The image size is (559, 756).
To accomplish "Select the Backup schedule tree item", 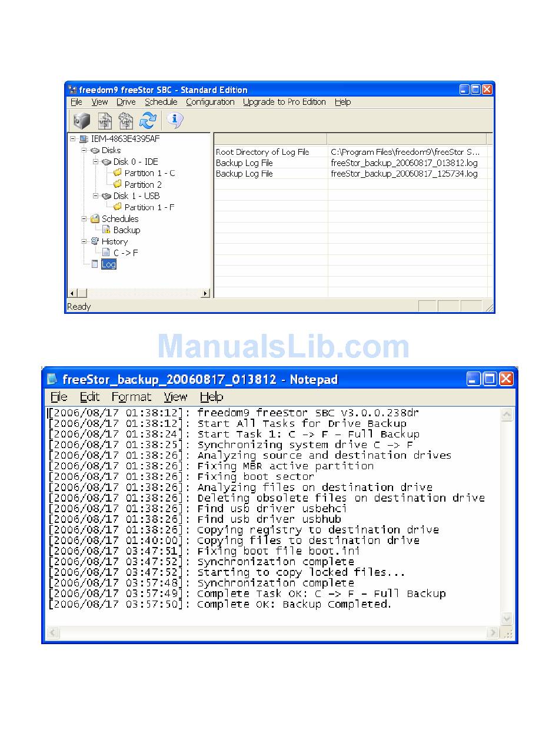I will click(x=127, y=230).
